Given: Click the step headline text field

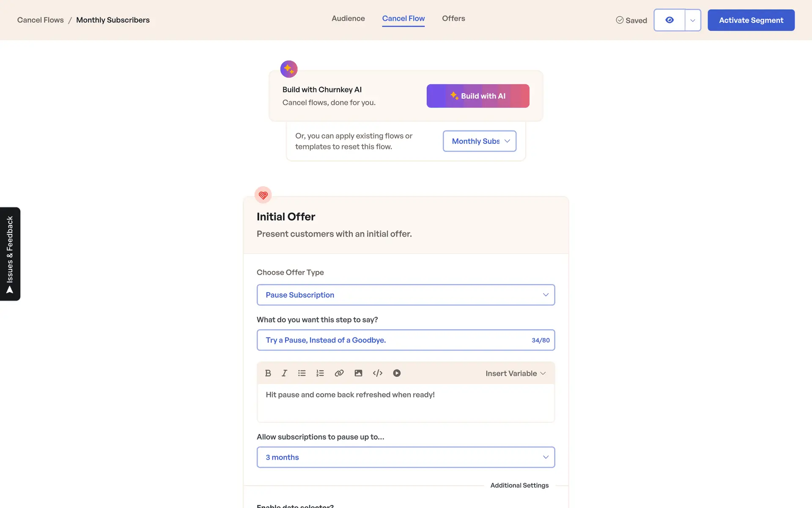Looking at the screenshot, I should tap(393, 340).
